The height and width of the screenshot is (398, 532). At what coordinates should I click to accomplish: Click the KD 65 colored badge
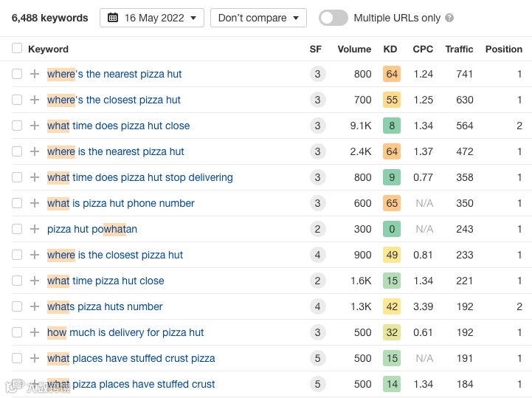392,203
